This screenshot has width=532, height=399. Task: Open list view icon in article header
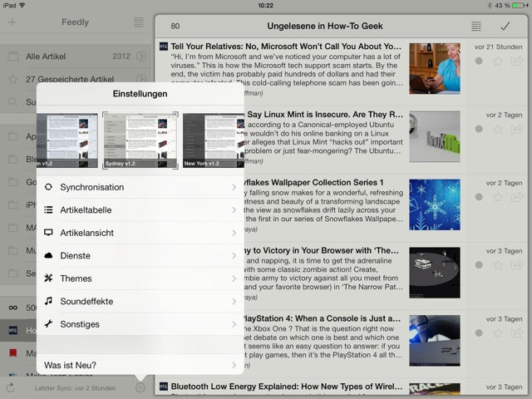coord(475,26)
